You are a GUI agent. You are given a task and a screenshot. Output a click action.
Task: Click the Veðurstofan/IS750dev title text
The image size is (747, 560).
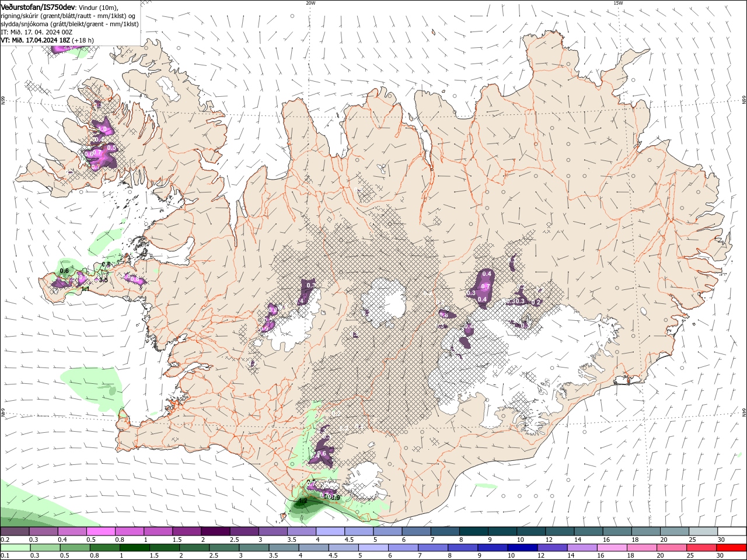click(38, 7)
